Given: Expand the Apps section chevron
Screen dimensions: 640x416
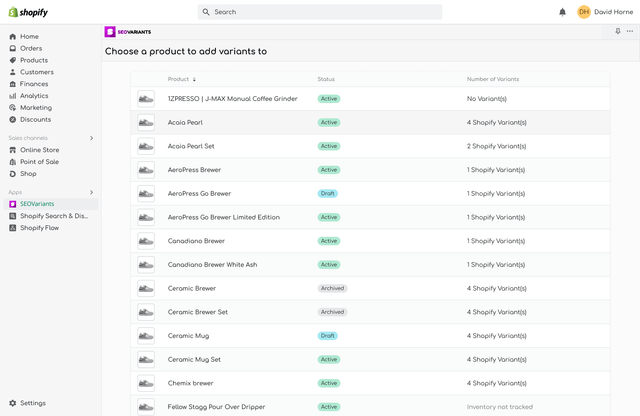Looking at the screenshot, I should coord(91,192).
